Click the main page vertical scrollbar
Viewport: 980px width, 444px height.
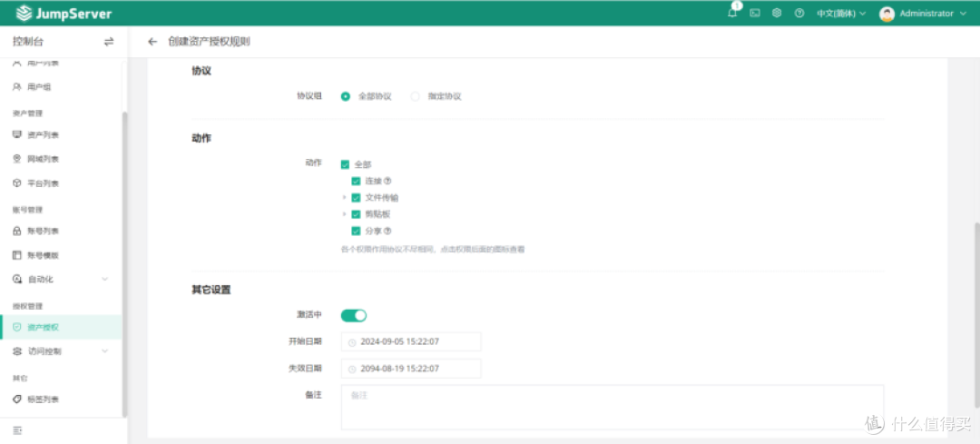click(x=976, y=314)
